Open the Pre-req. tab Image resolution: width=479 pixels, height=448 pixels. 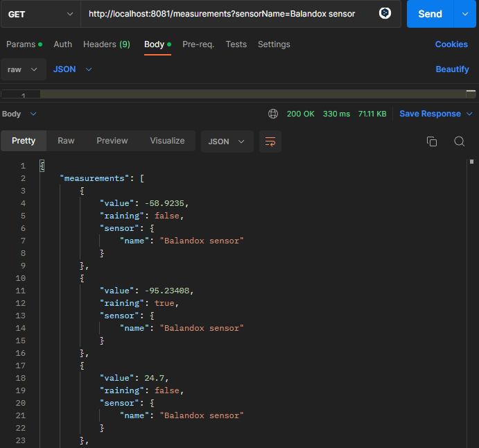tap(198, 44)
